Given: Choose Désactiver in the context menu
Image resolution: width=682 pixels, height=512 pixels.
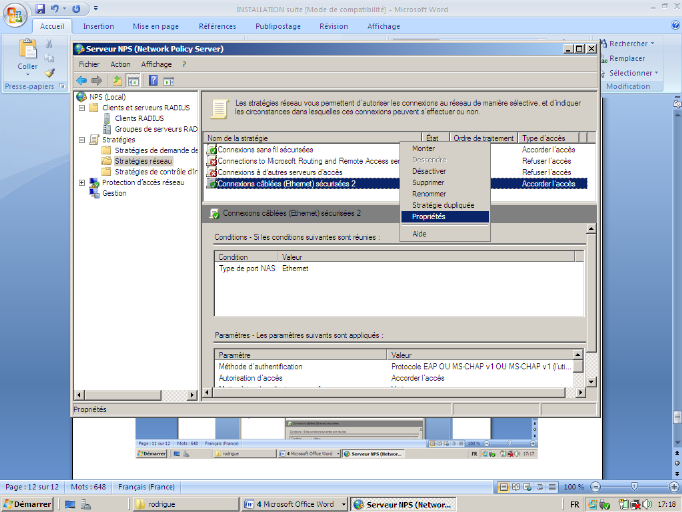Looking at the screenshot, I should [429, 171].
